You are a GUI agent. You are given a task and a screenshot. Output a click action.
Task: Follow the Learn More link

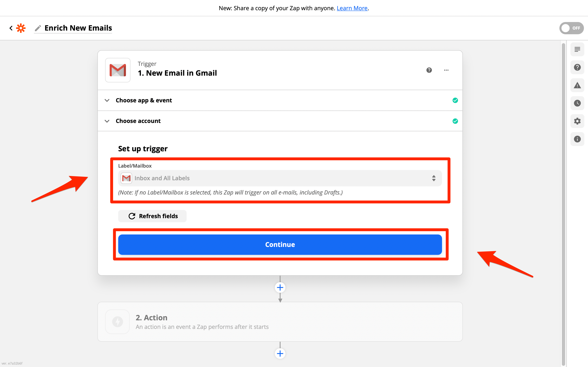(352, 8)
